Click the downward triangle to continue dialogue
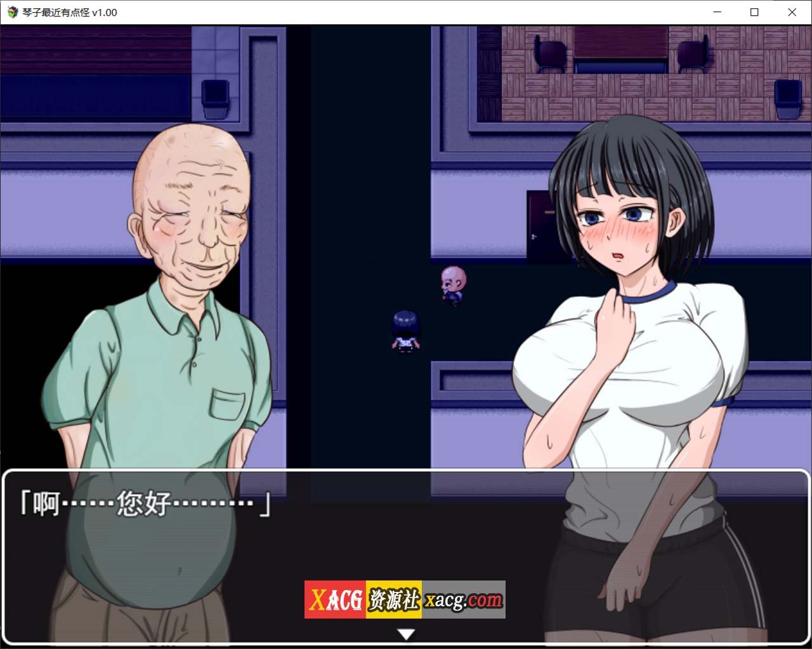Screen dimensions: 812x649 click(x=405, y=633)
